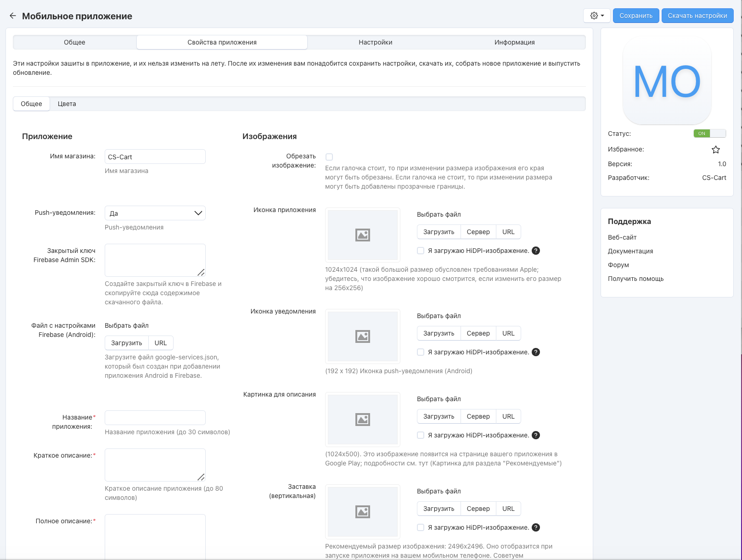Screen dimensions: 742x560
Task: Click the Иконка уведомления image placeholder
Action: pos(362,336)
